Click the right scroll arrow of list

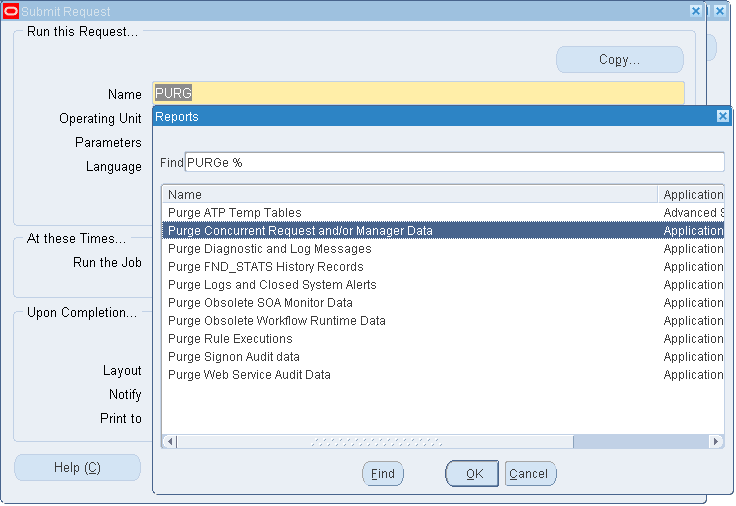coord(716,442)
